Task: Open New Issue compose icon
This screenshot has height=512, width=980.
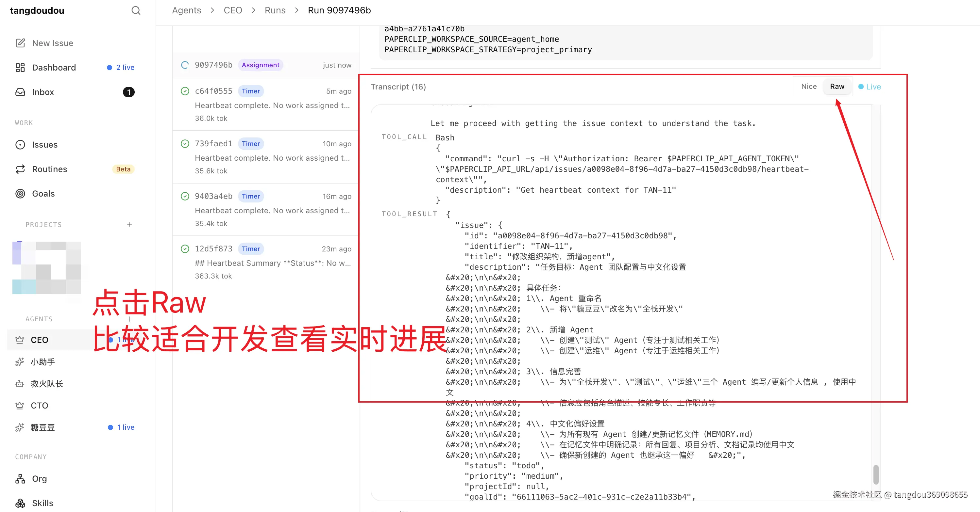Action: point(20,43)
